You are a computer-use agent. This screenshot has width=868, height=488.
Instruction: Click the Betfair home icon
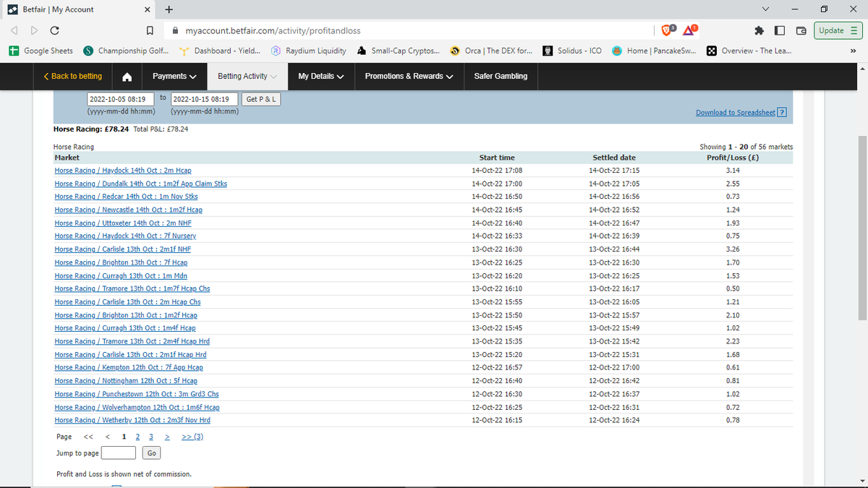pyautogui.click(x=127, y=77)
